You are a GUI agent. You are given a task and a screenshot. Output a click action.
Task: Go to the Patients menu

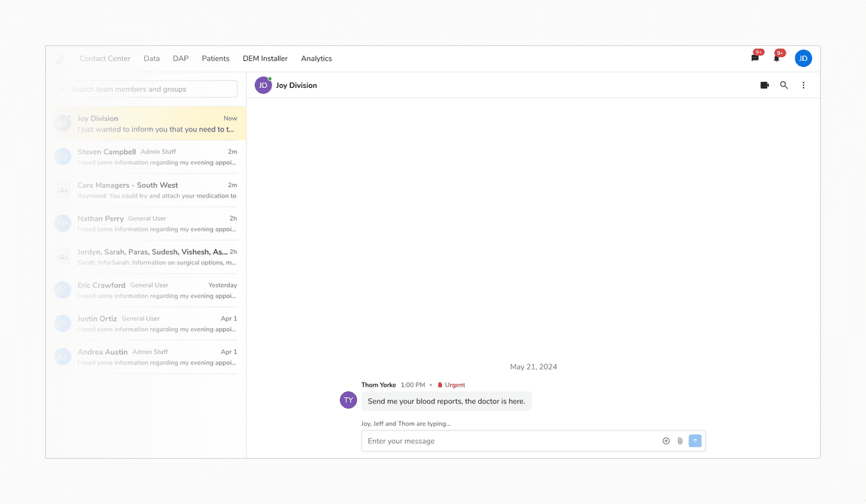215,59
